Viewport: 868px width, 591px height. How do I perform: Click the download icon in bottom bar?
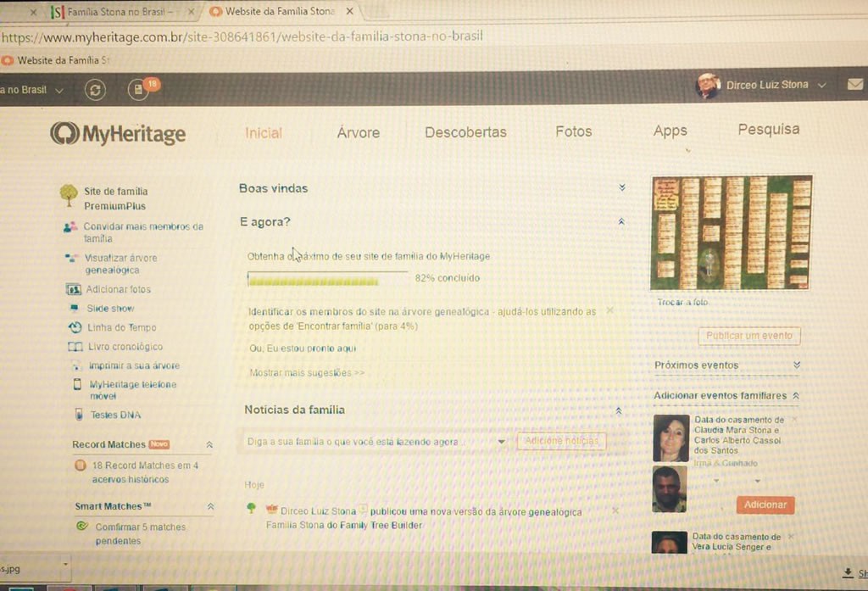(x=848, y=572)
